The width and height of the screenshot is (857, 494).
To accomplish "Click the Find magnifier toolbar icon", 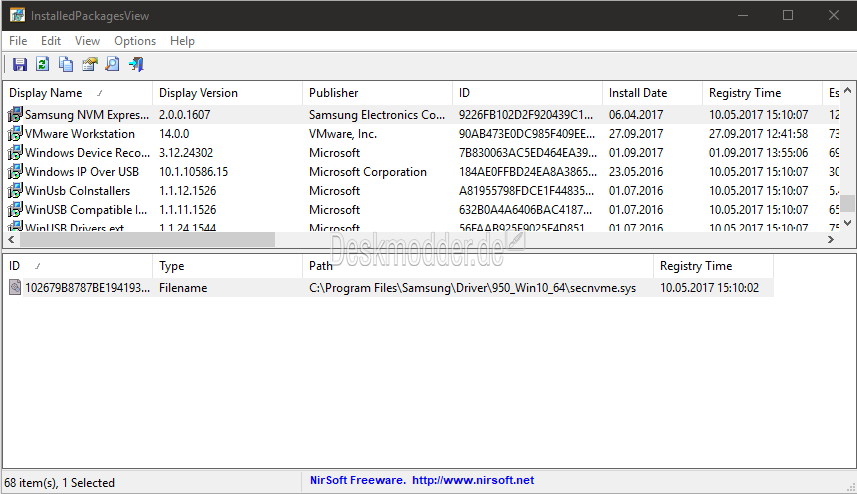I will [x=112, y=64].
